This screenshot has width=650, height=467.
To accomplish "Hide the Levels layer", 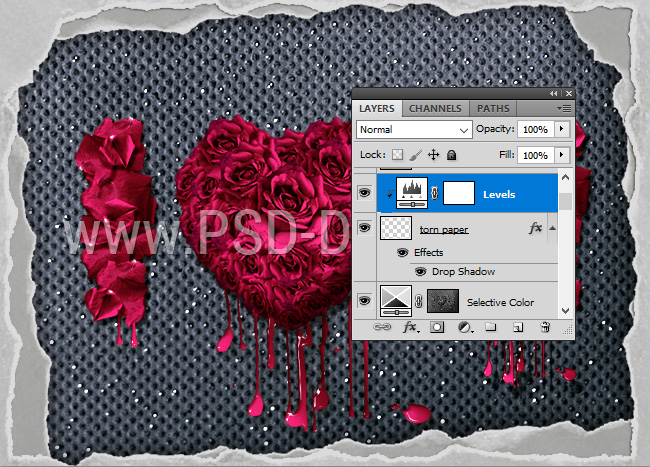I will coord(364,193).
